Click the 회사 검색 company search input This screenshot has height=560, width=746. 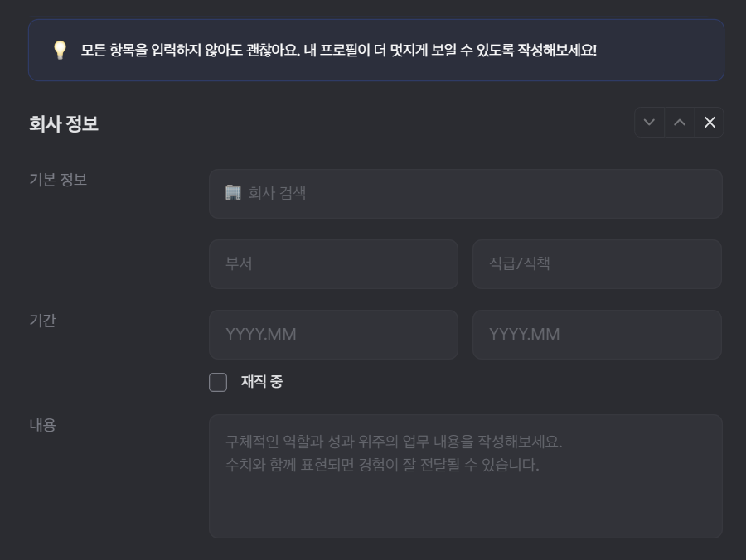point(464,193)
